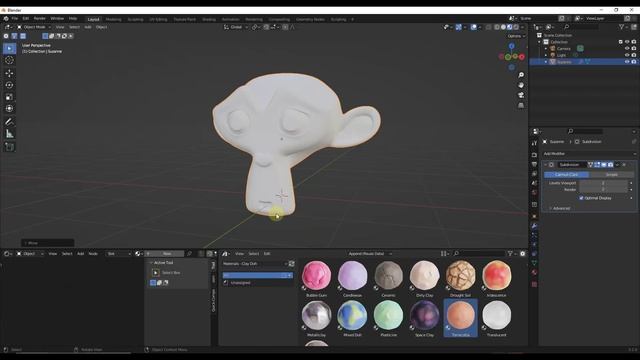Select the Transform tool

pyautogui.click(x=9, y=109)
